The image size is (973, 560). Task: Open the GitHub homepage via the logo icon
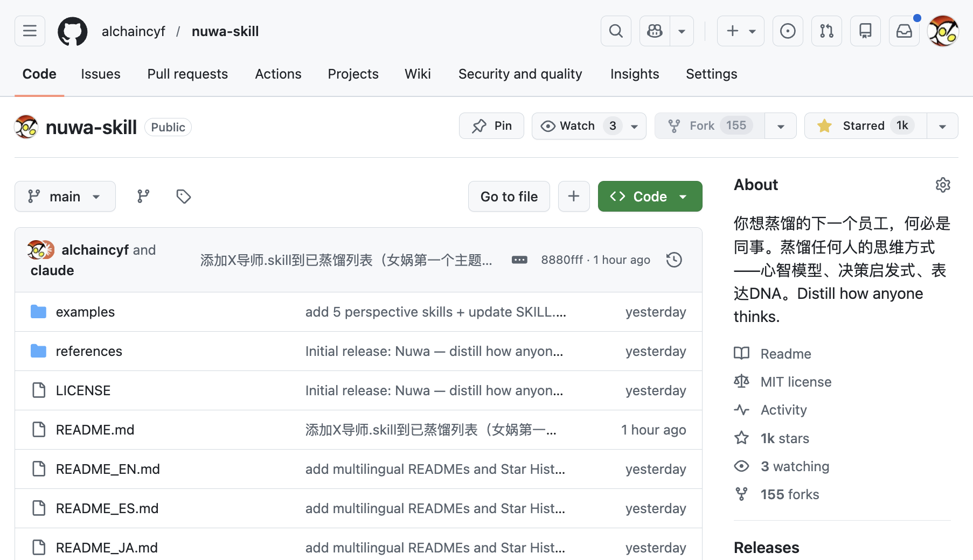72,31
